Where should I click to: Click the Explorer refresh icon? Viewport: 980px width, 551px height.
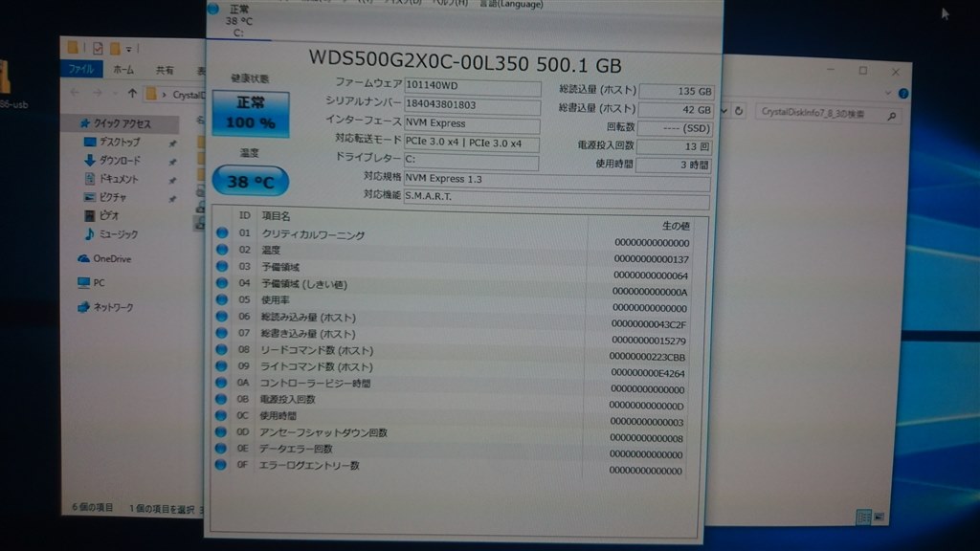pos(738,111)
